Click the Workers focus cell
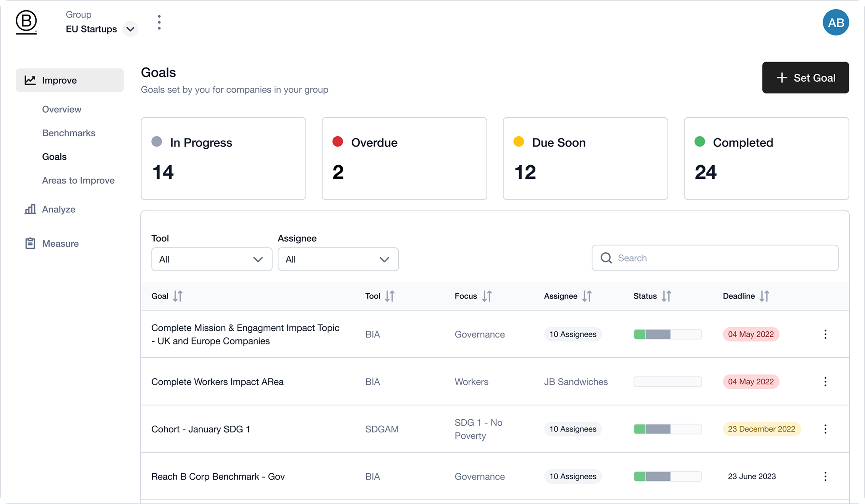Screen dimensions: 865x504 point(471,381)
